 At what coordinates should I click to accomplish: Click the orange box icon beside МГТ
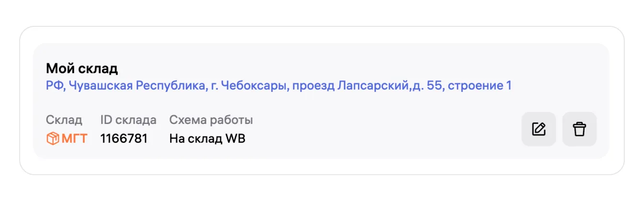[52, 139]
